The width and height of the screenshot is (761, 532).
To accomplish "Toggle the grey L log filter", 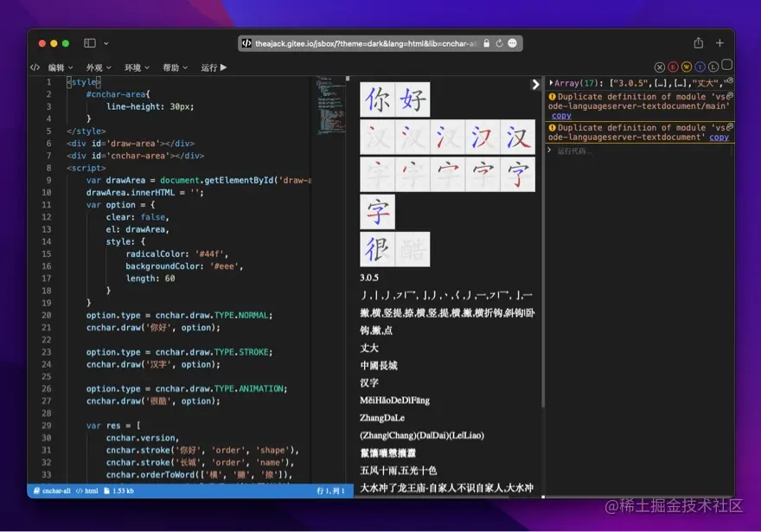I will [713, 67].
